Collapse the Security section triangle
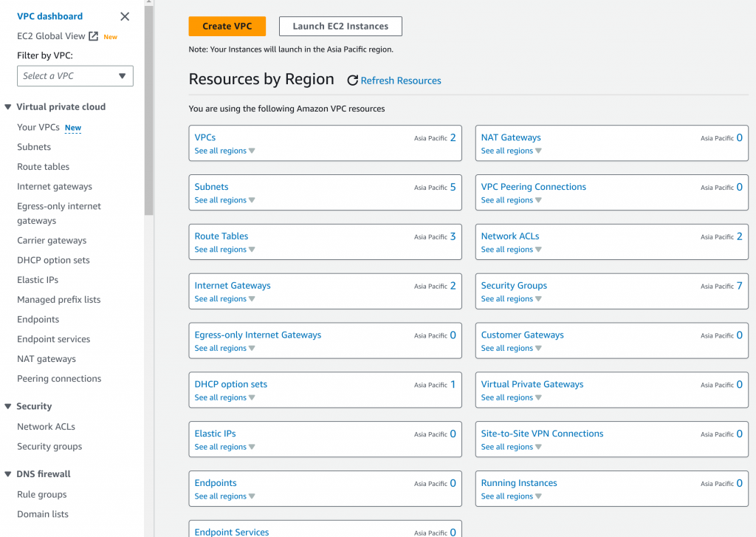The image size is (756, 537). (x=8, y=406)
